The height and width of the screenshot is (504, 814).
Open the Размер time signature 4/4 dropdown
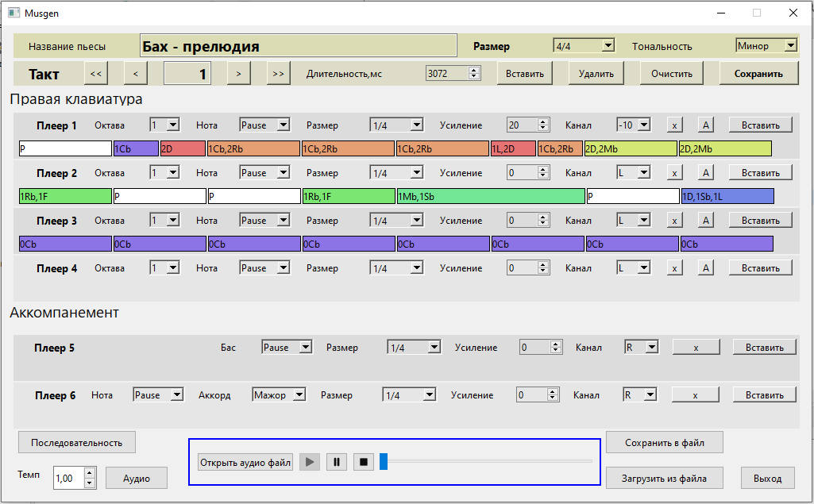[584, 46]
